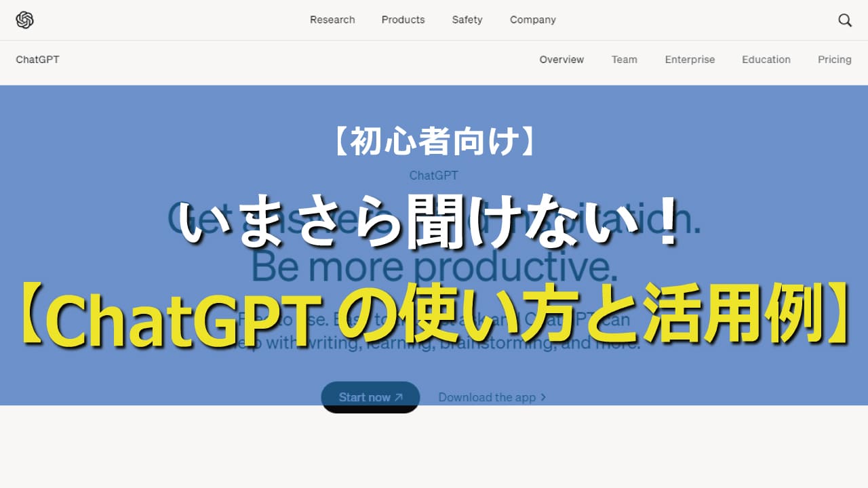Open the Research menu
The width and height of the screenshot is (868, 488).
point(332,20)
